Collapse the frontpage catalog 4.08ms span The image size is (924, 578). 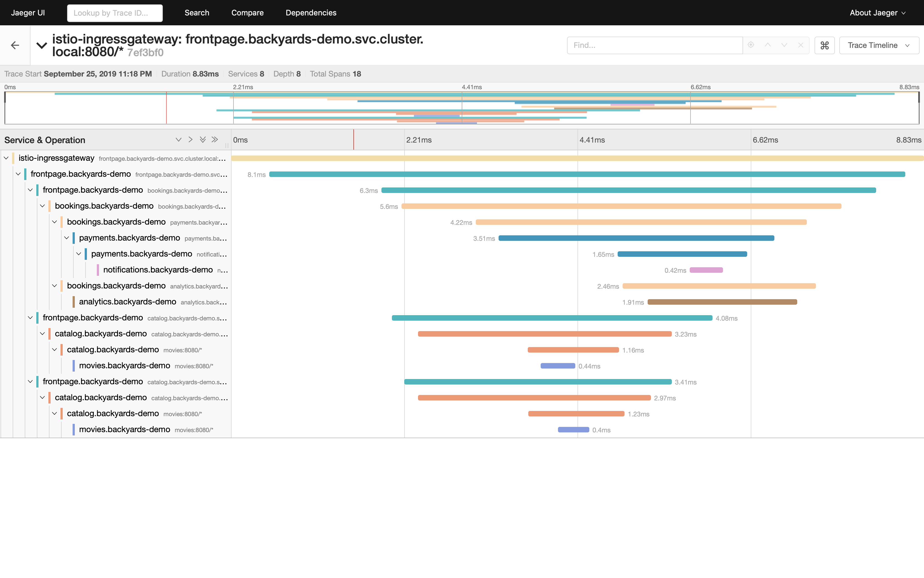30,318
